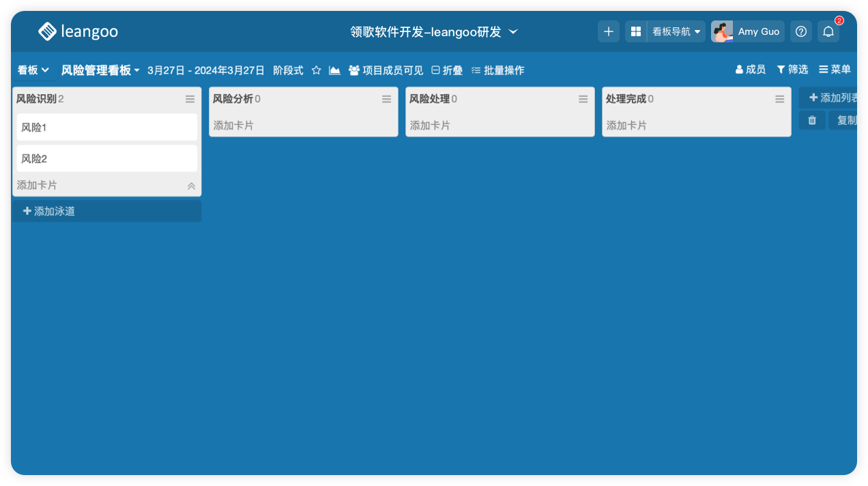Click the 风险识别 list menu icon
868x486 pixels.
(x=190, y=99)
